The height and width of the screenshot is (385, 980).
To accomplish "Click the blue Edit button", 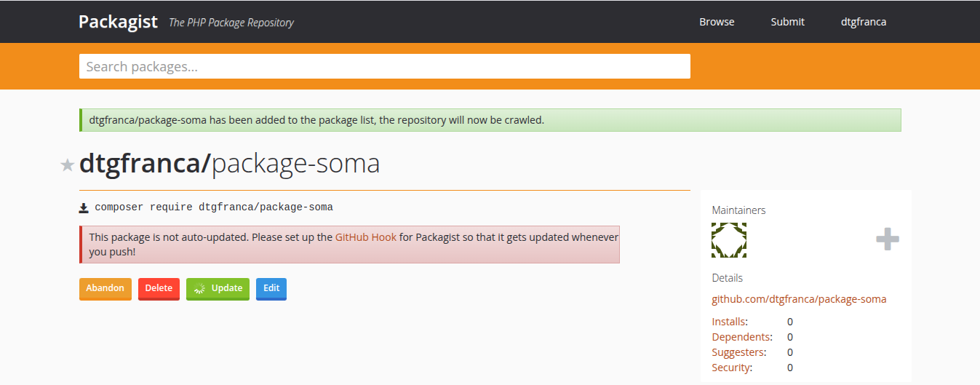I will tap(271, 288).
